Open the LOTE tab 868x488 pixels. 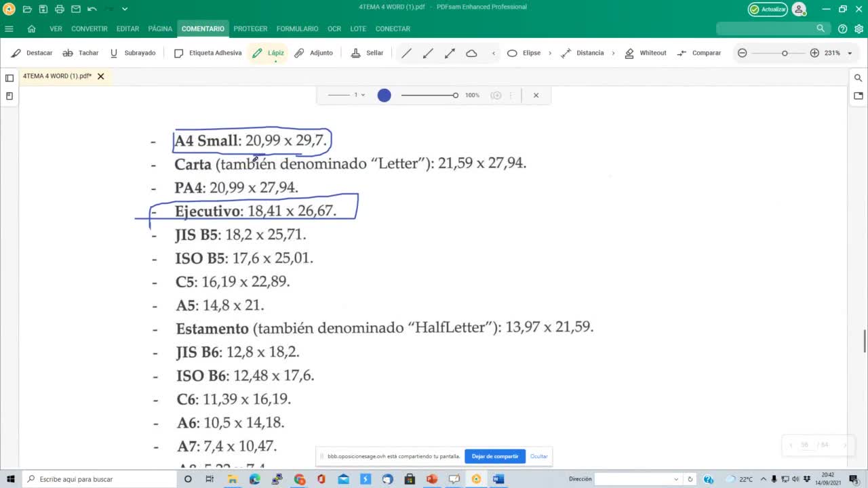click(358, 28)
